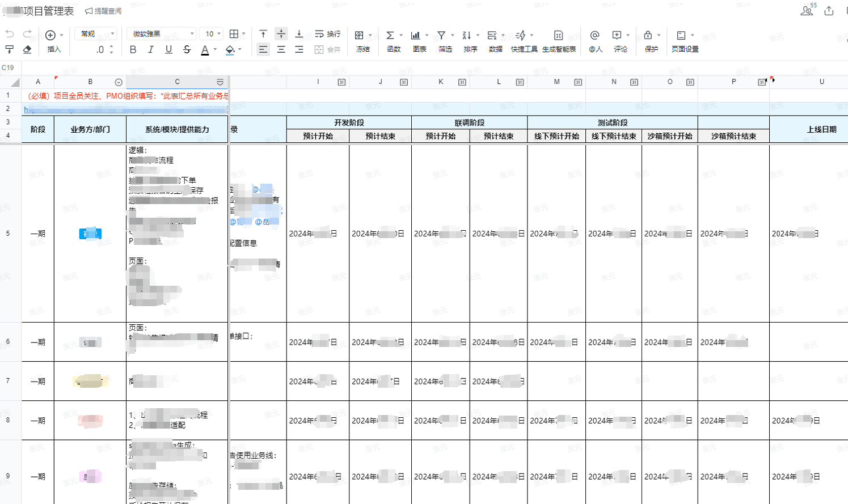Expand the 保护 dropdown arrow
The width and height of the screenshot is (848, 504).
click(x=659, y=35)
